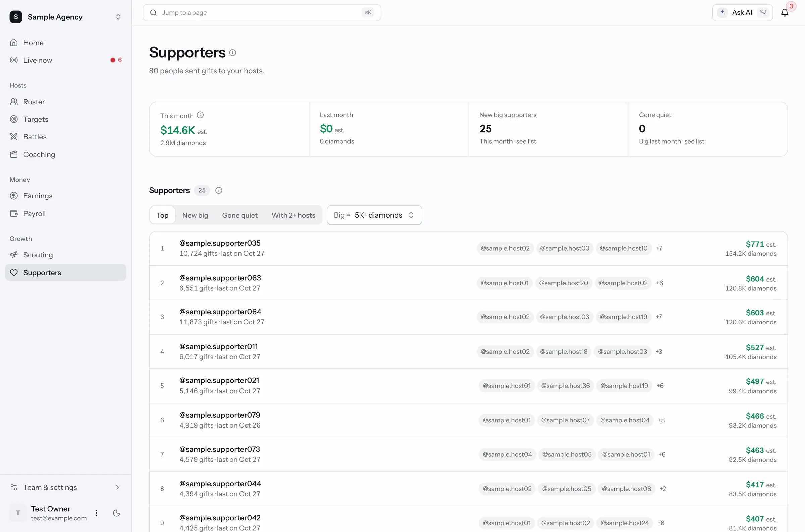Click the info icon beside Supporters 25 count
805x532 pixels.
coord(219,190)
